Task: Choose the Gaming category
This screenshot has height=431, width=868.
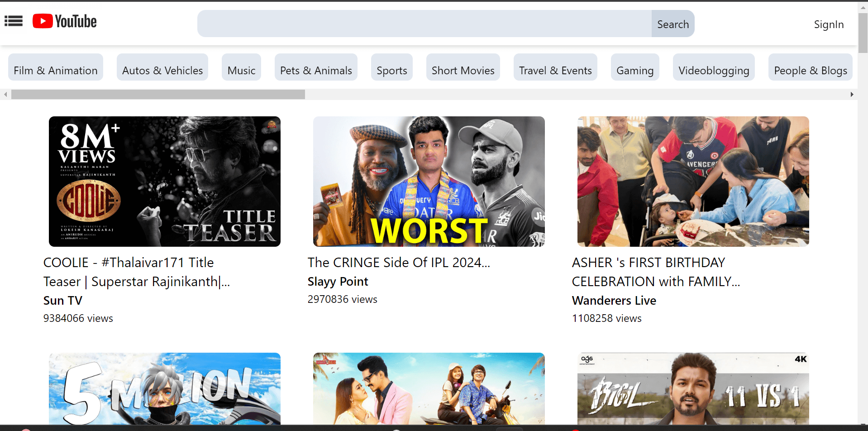Action: pyautogui.click(x=635, y=67)
